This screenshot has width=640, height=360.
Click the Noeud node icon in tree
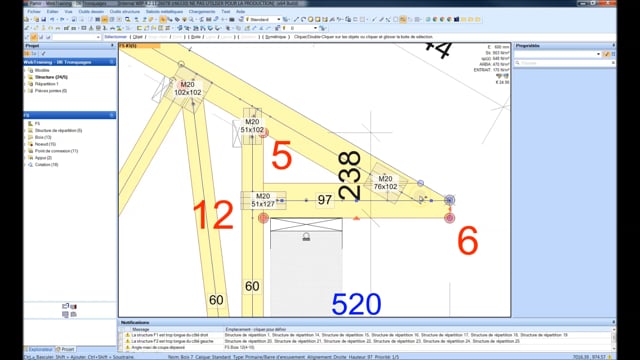pos(31,144)
